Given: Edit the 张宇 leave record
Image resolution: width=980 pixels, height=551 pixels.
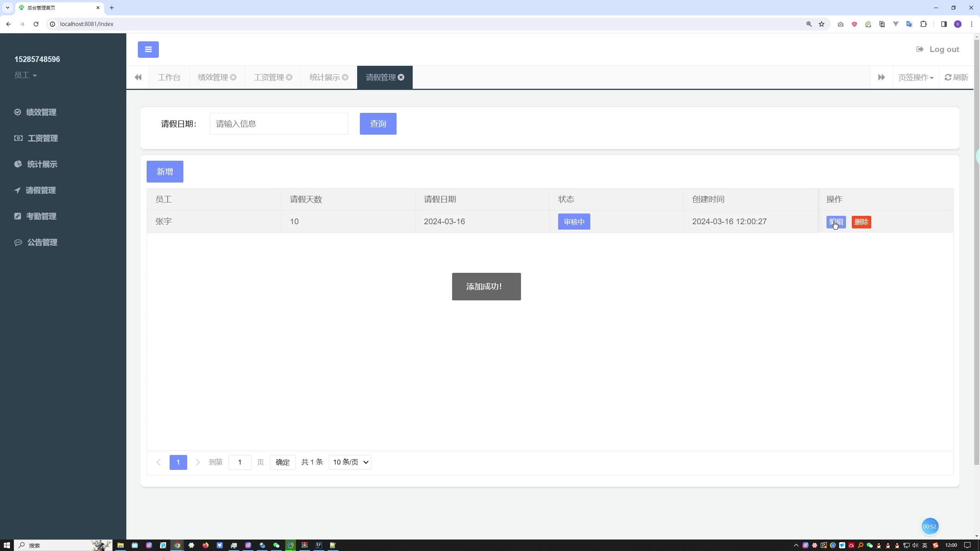Looking at the screenshot, I should pyautogui.click(x=836, y=222).
